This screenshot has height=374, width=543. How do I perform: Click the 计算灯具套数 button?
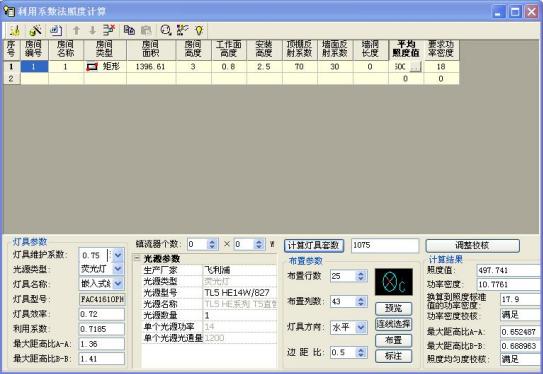point(314,246)
